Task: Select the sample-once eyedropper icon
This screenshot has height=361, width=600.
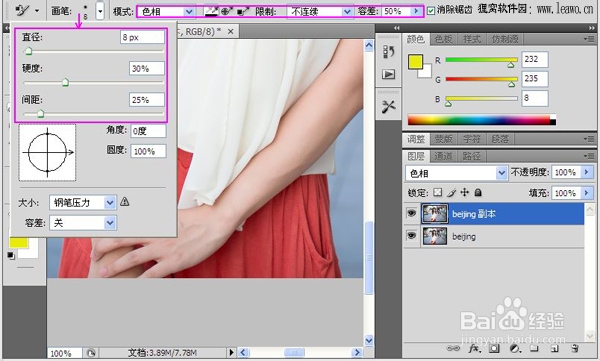Action: click(x=227, y=11)
